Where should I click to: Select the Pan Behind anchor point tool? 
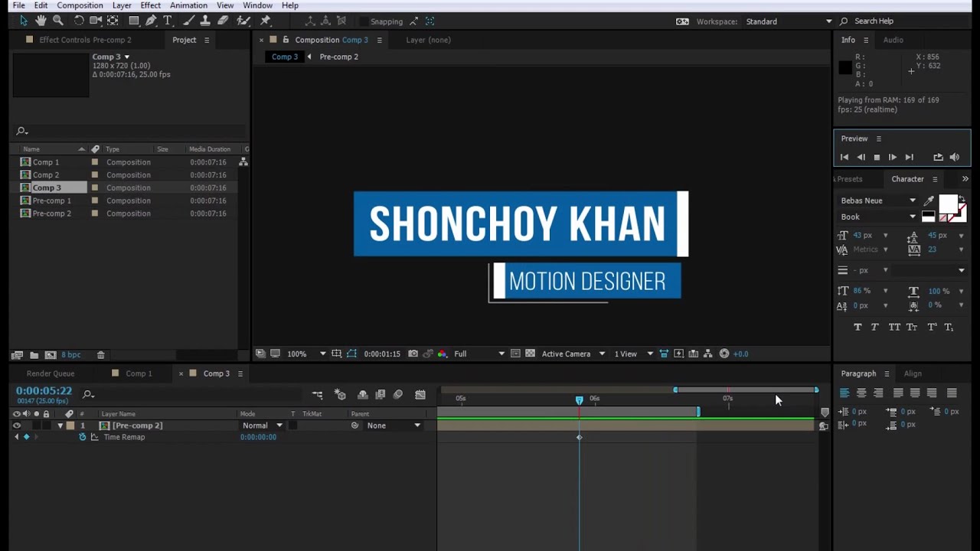[x=113, y=21]
